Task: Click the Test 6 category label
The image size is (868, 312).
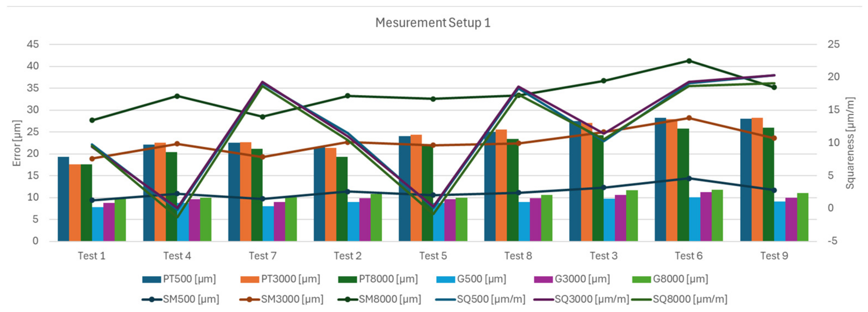Action: click(x=689, y=256)
